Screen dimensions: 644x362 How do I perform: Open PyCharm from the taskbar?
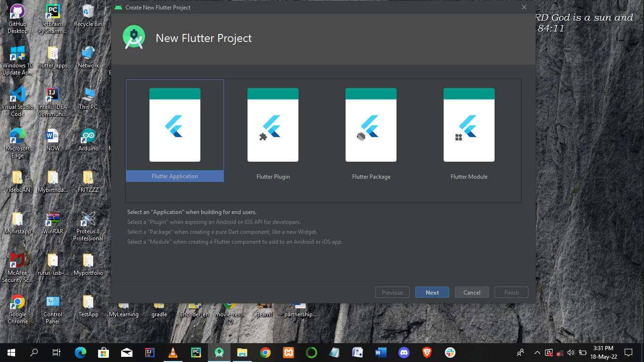[196, 352]
